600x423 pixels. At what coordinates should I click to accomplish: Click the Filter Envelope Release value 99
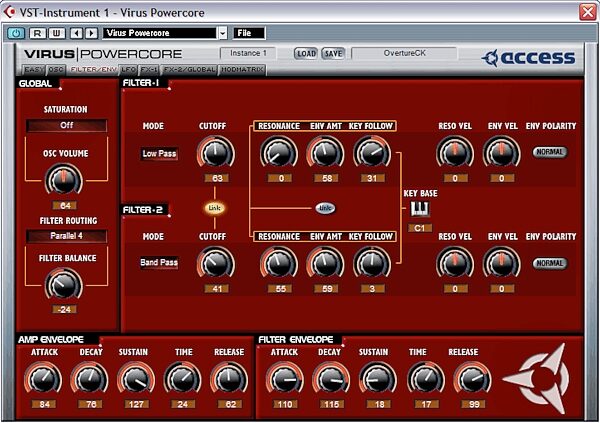click(x=474, y=404)
